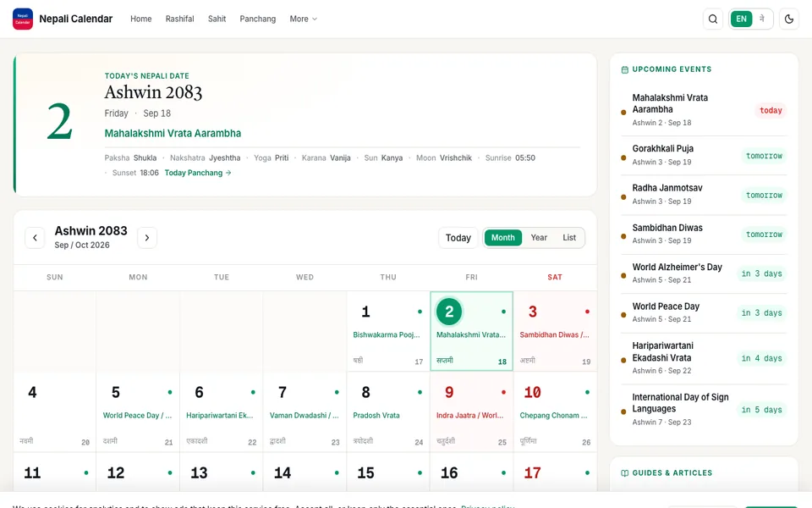Image resolution: width=812 pixels, height=508 pixels.
Task: Open the Today Panchang link
Action: coord(198,173)
